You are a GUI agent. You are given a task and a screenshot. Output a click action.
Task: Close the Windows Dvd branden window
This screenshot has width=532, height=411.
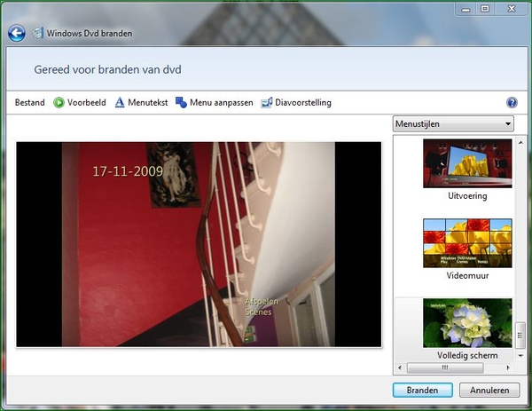512,9
